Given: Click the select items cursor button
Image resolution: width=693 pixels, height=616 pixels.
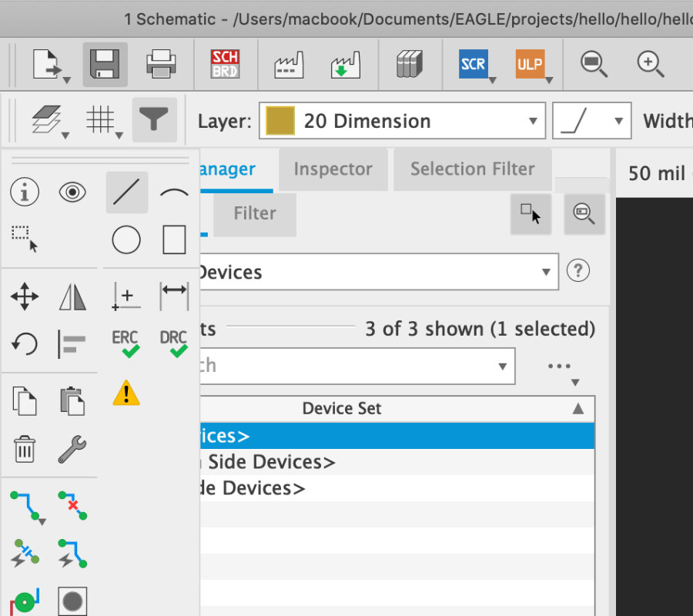Looking at the screenshot, I should point(531,213).
